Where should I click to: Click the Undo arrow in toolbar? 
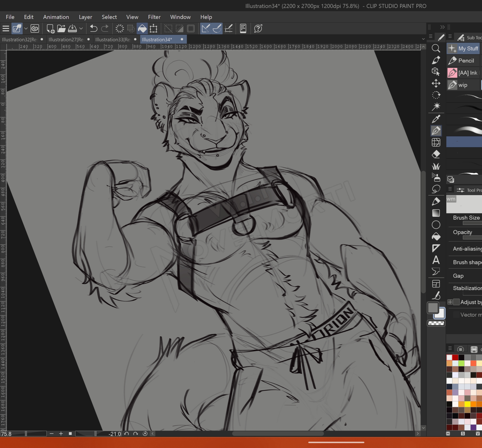pyautogui.click(x=93, y=29)
